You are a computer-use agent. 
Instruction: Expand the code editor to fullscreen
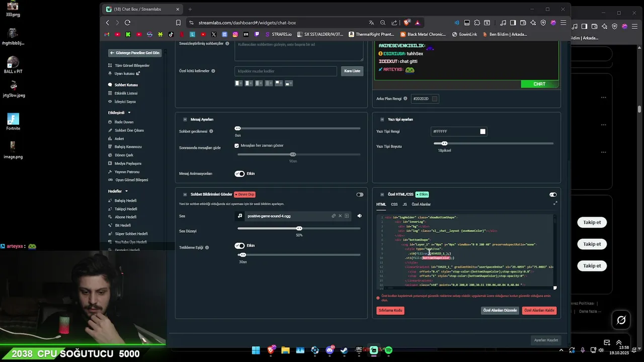[x=555, y=203]
